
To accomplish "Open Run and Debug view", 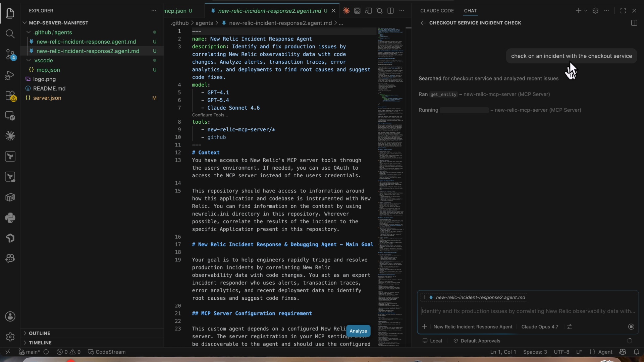I will 10,75.
